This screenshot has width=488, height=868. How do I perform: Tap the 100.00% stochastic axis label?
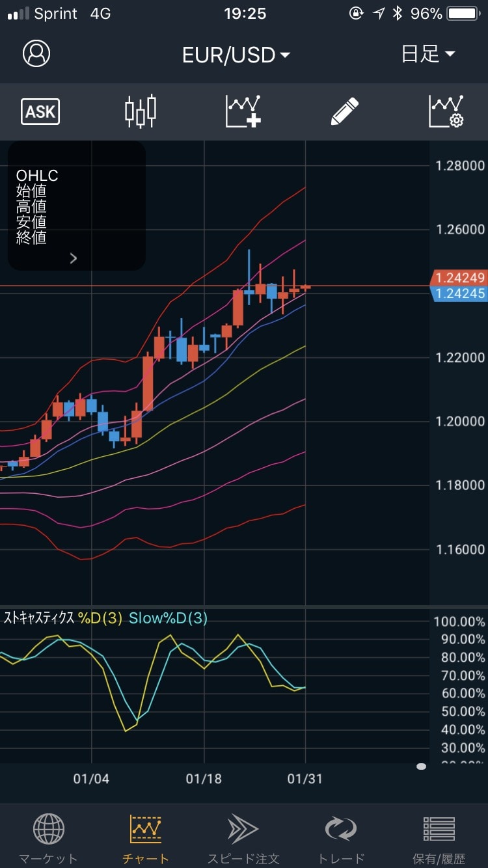pos(459,621)
